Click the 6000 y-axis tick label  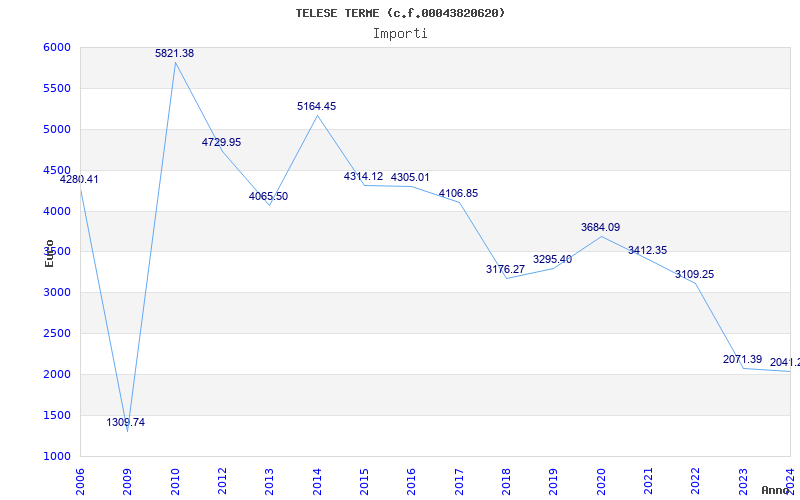(57, 47)
